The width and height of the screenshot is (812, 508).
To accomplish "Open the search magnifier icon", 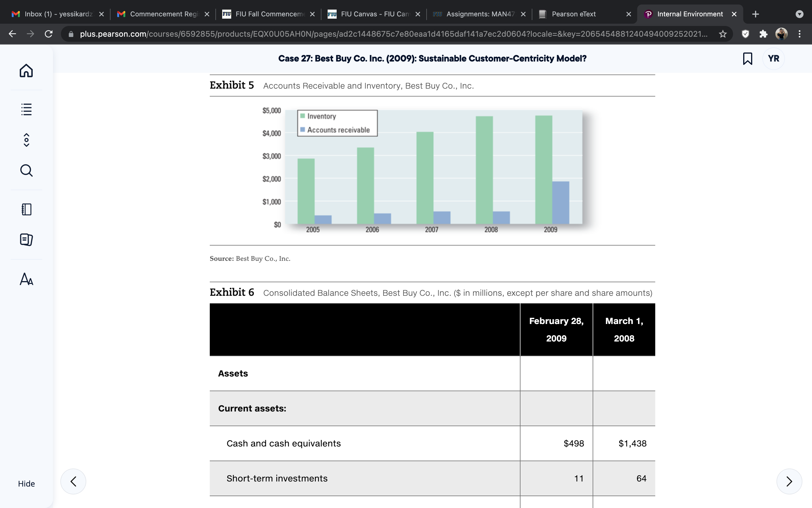I will pyautogui.click(x=27, y=170).
